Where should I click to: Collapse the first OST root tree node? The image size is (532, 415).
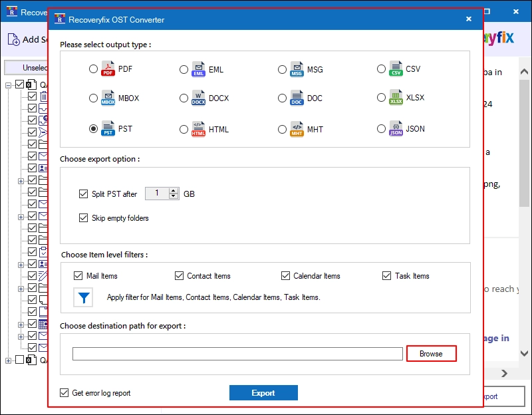coord(9,85)
